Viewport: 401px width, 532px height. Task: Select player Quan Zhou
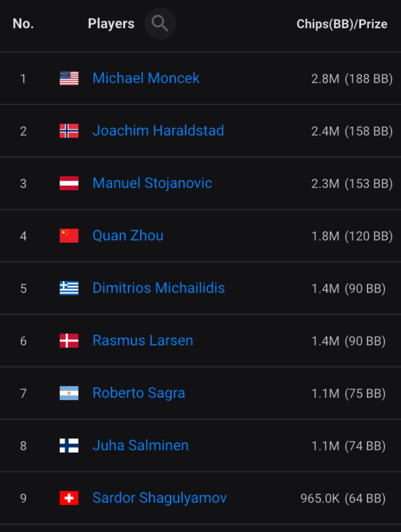click(128, 235)
